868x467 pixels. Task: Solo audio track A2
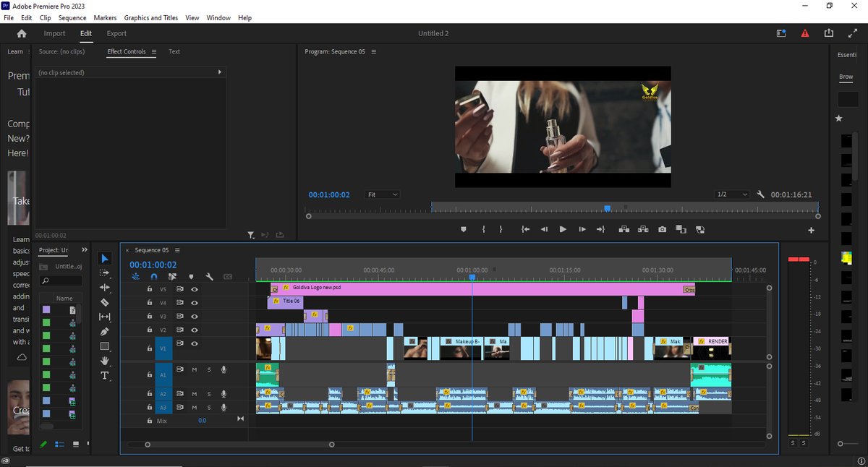click(209, 394)
